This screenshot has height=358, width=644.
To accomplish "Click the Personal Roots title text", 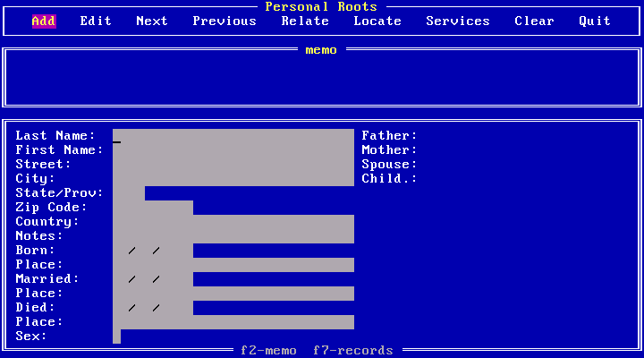I will click(321, 6).
